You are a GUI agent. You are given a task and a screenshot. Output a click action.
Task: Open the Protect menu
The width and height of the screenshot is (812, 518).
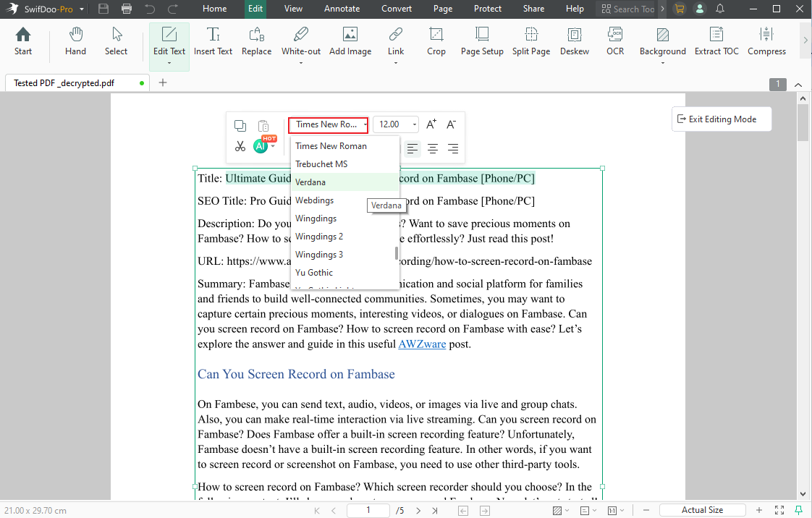(487, 9)
